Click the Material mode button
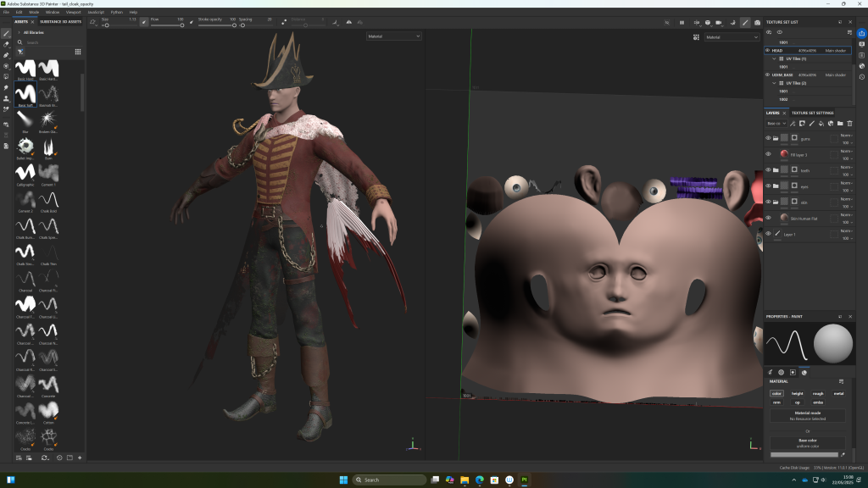The height and width of the screenshot is (488, 868). [x=807, y=415]
